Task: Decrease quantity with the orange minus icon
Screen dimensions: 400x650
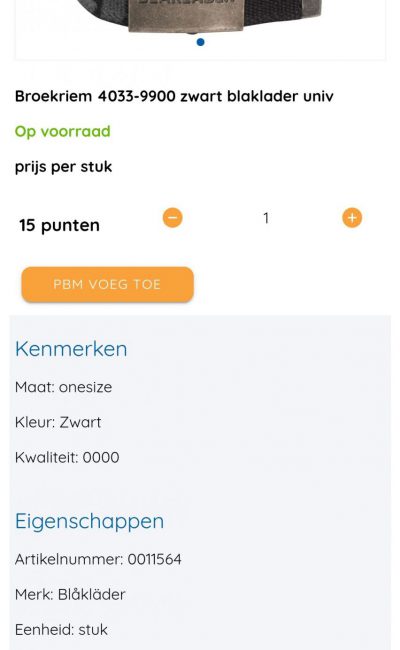Action: point(172,218)
